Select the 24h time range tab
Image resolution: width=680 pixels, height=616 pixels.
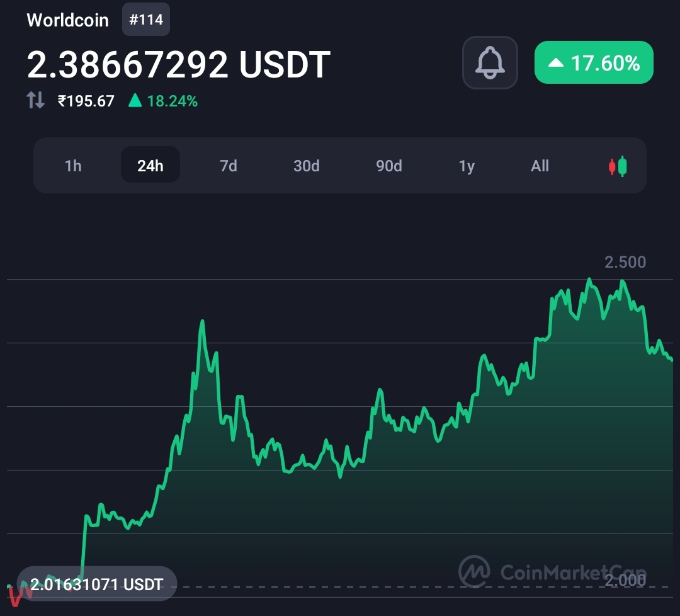150,165
